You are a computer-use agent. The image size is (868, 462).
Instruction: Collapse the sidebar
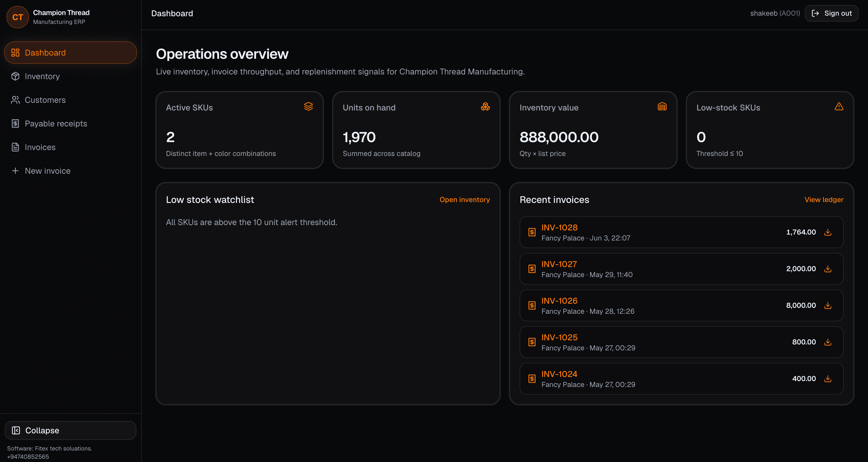(71, 430)
